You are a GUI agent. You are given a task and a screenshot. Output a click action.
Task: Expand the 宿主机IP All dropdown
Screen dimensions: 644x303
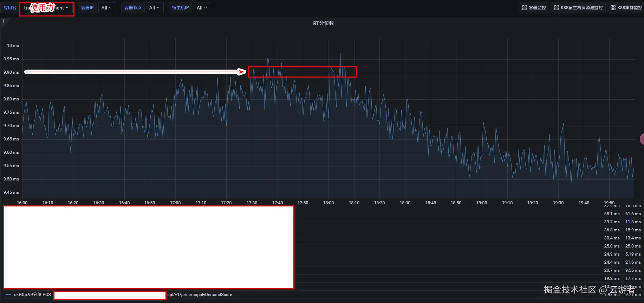point(202,8)
